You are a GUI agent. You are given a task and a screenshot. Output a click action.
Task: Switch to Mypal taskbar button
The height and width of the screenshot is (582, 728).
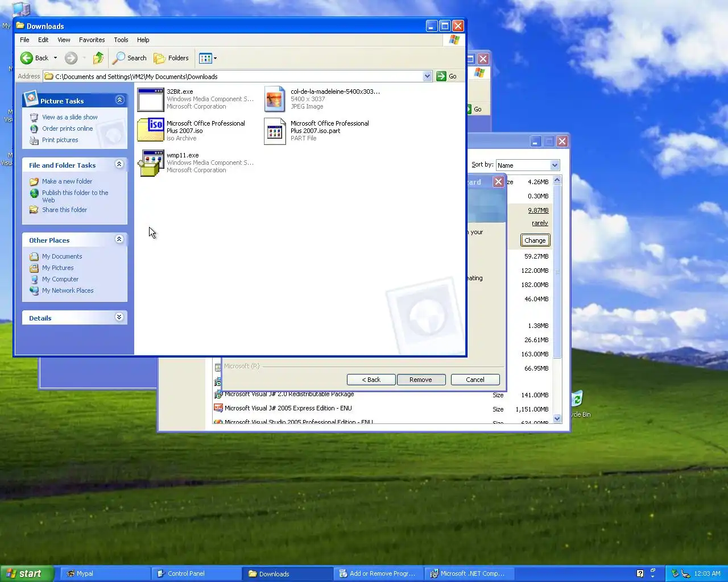click(105, 573)
